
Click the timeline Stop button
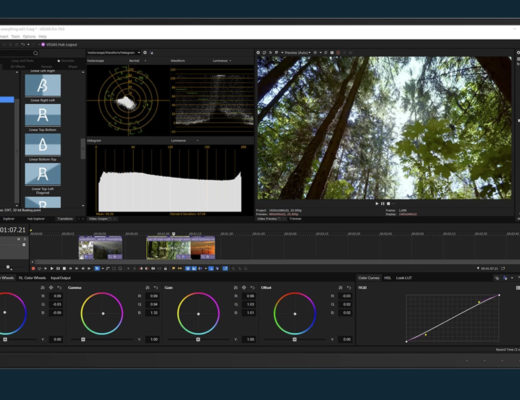click(64, 268)
